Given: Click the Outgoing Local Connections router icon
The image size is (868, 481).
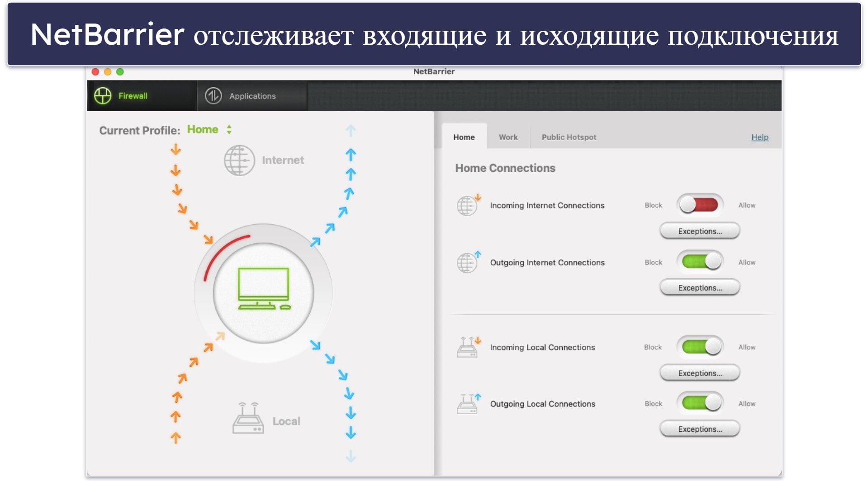Looking at the screenshot, I should coord(469,404).
